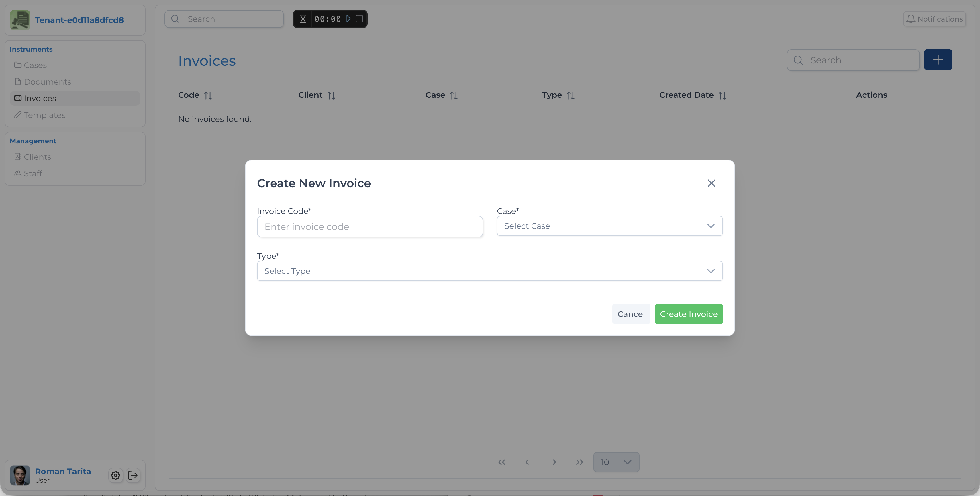Start the timer play button
Image resolution: width=980 pixels, height=496 pixels.
[x=348, y=19]
